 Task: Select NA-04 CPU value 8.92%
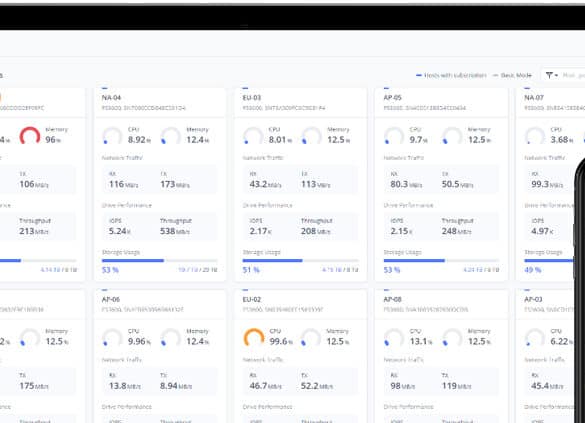pos(139,140)
